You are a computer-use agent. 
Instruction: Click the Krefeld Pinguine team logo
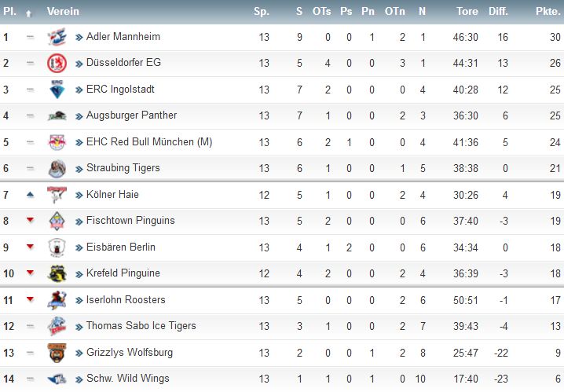click(57, 273)
